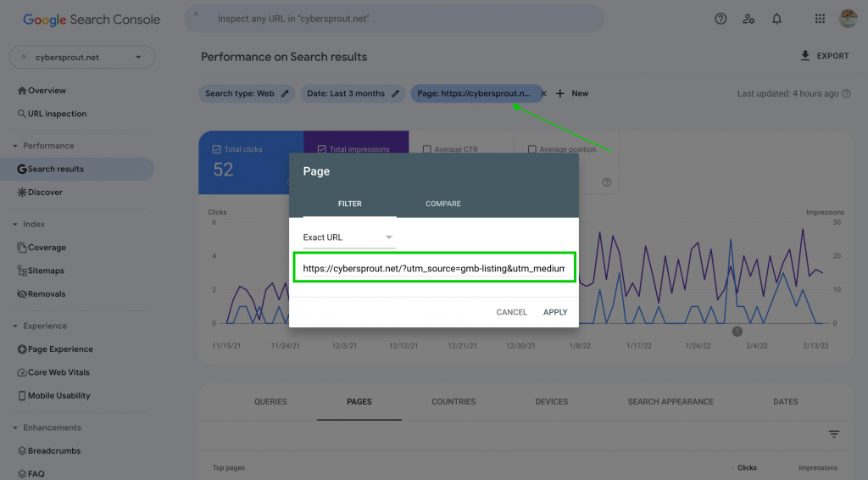Open the table filter rows icon

coord(834,434)
